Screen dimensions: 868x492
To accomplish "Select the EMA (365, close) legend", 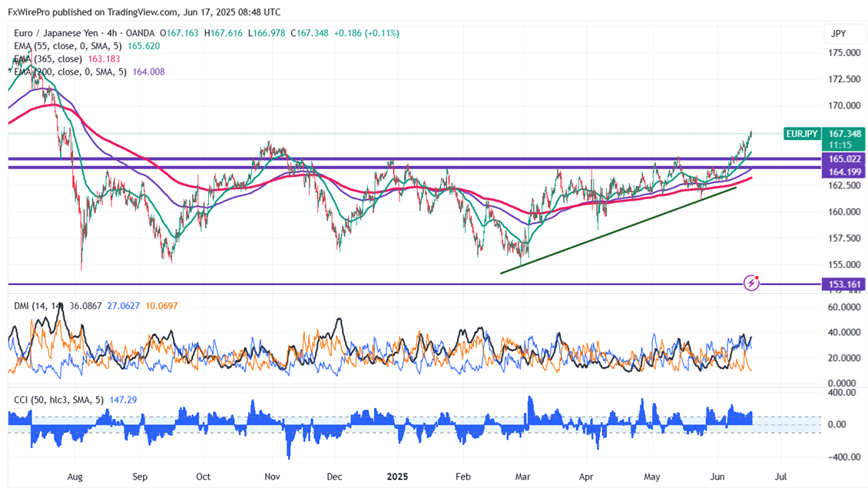I will (x=48, y=58).
